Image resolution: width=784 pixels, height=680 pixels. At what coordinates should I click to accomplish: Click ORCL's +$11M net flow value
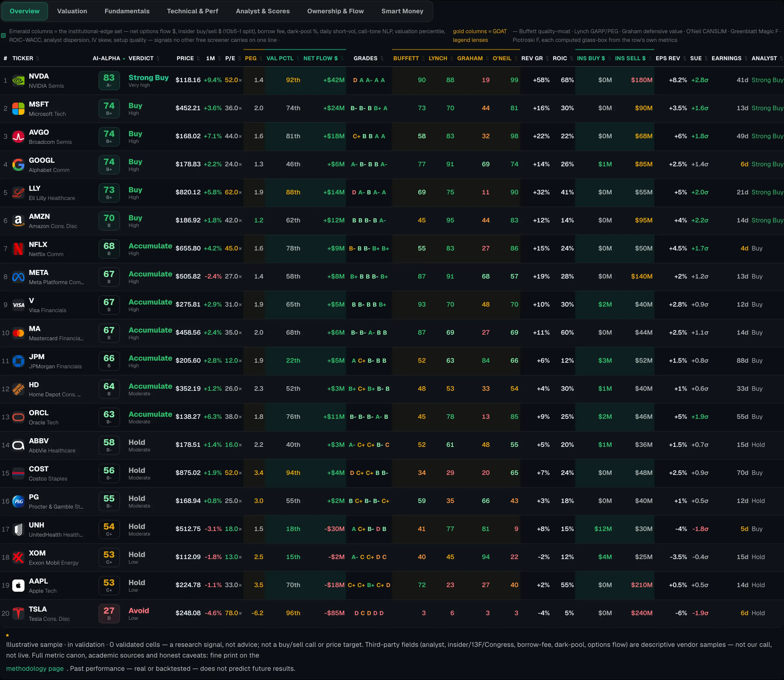coord(334,417)
